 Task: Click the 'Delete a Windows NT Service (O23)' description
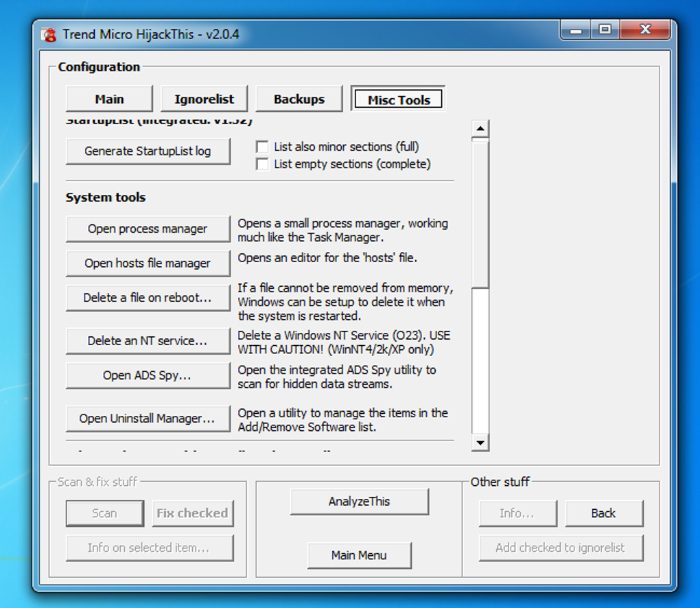click(x=344, y=342)
